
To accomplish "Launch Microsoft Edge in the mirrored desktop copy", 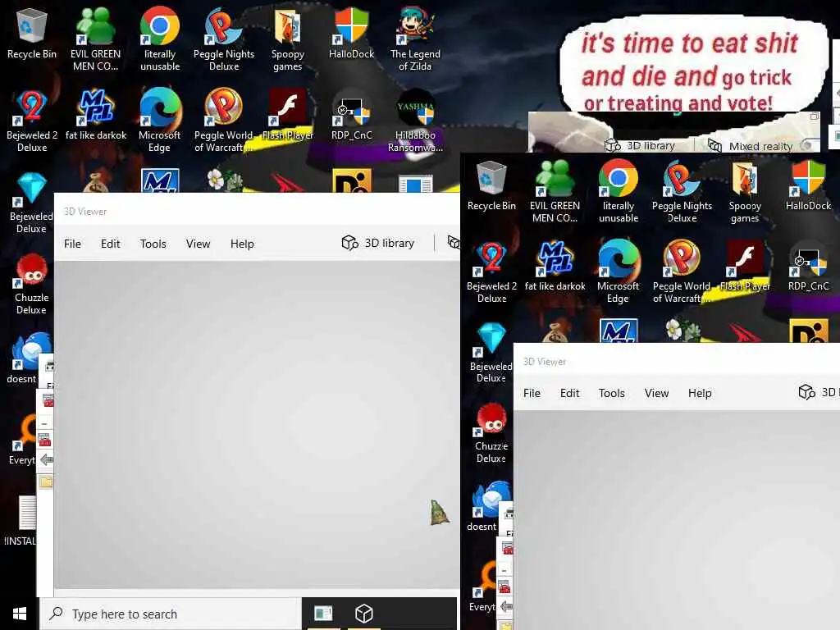I will [619, 272].
